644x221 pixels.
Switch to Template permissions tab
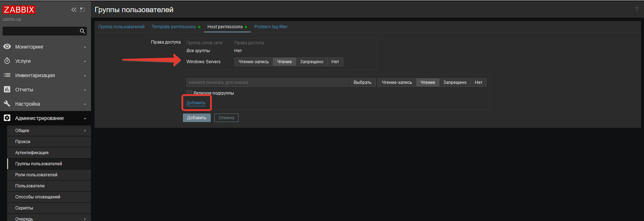[x=174, y=27]
